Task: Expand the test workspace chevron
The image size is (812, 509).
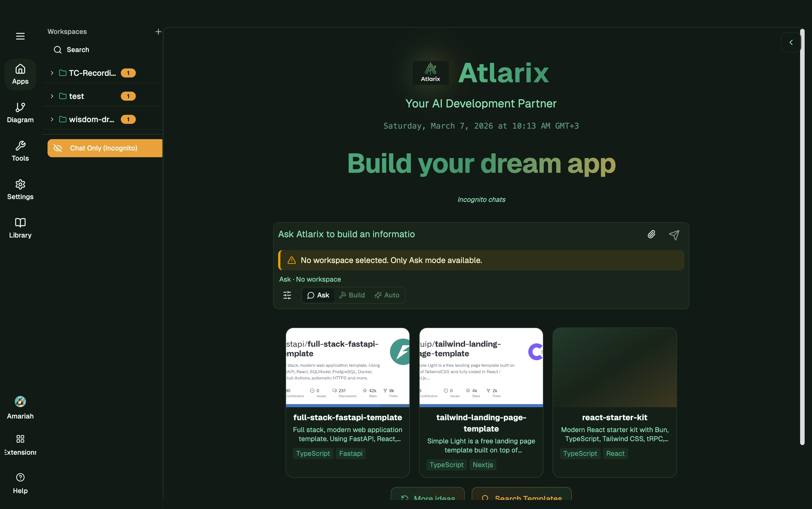Action: (x=52, y=96)
